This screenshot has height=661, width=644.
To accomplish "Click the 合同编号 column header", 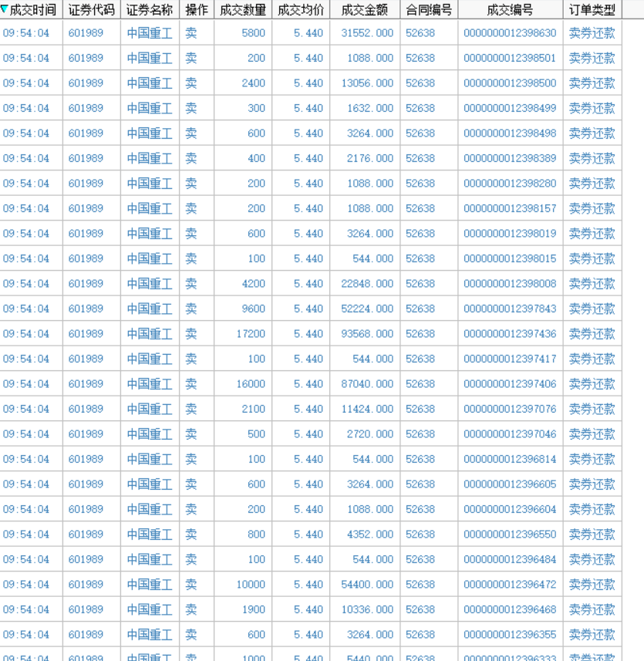I will pos(429,10).
